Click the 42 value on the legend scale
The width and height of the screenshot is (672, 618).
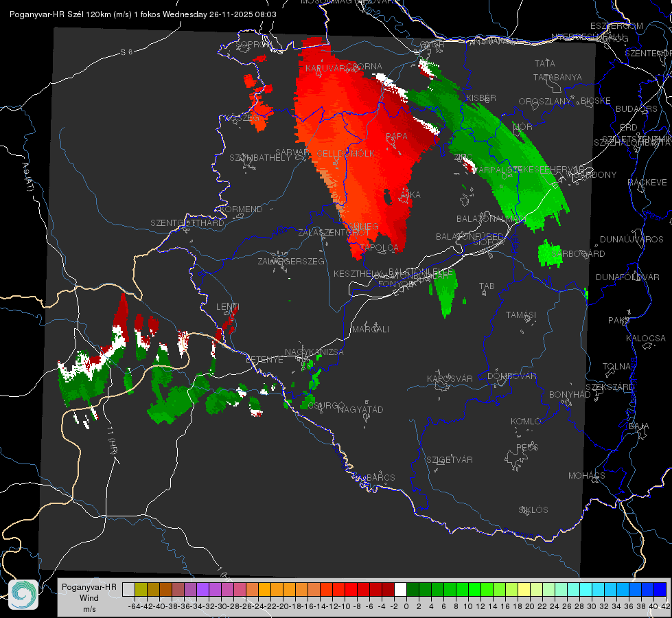tap(666, 606)
